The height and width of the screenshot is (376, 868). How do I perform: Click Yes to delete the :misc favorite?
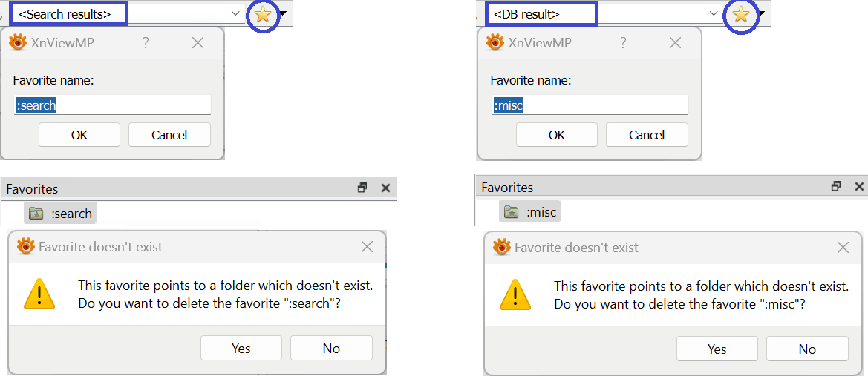[717, 349]
